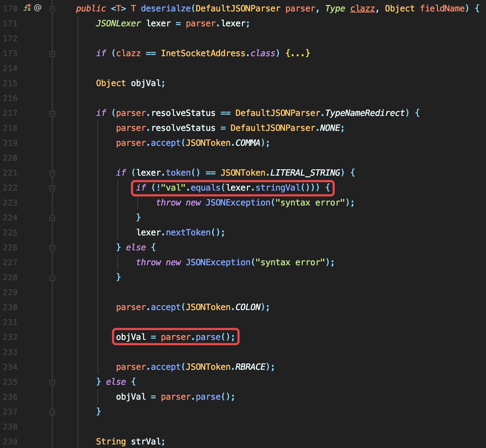Click line number 219 in the gutter
Screen dimensions: 486x448
point(10,143)
